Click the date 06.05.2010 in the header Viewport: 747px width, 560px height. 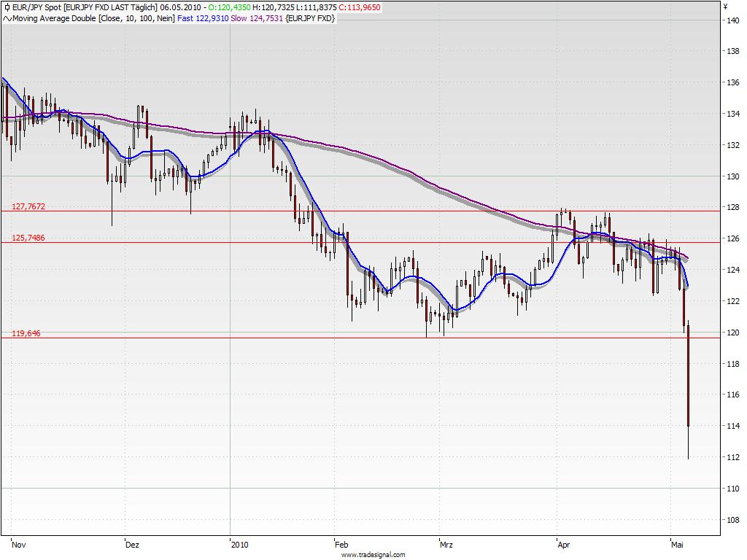click(x=181, y=7)
